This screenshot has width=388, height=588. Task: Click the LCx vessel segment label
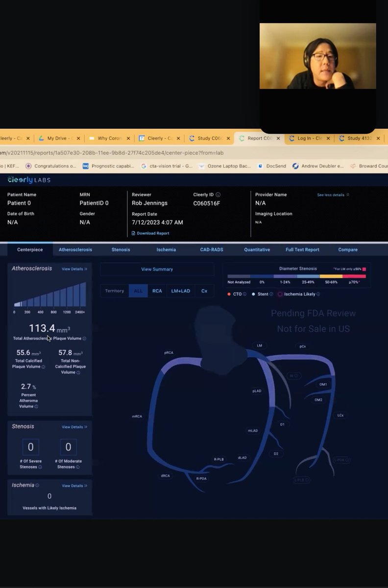(340, 416)
